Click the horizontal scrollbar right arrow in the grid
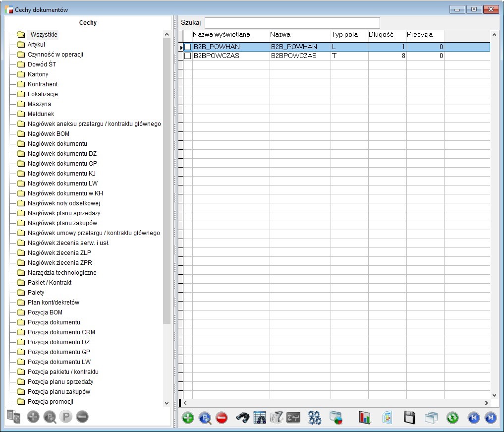Screen dimensions: 504x432 (486, 403)
